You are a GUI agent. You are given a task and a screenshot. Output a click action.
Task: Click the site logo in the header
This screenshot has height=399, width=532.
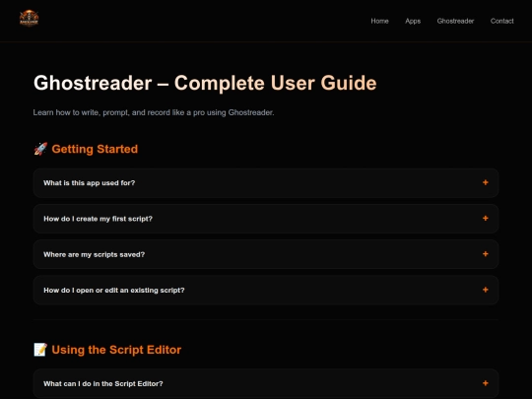click(x=29, y=18)
